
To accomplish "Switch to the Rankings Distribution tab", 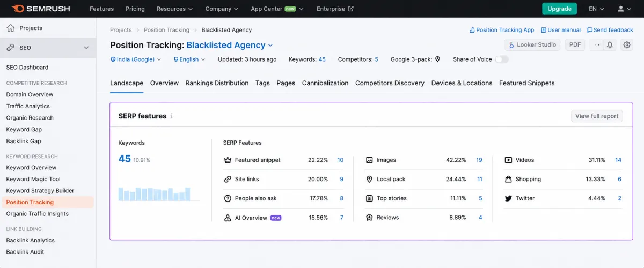I will coord(217,83).
